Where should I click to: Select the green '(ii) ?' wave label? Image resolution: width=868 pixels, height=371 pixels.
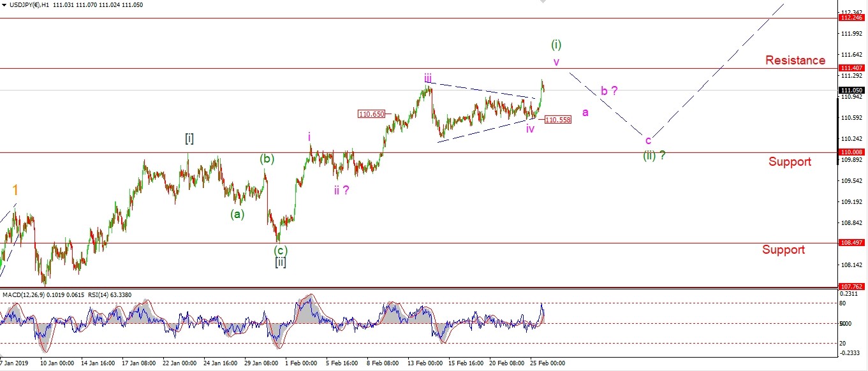click(654, 155)
